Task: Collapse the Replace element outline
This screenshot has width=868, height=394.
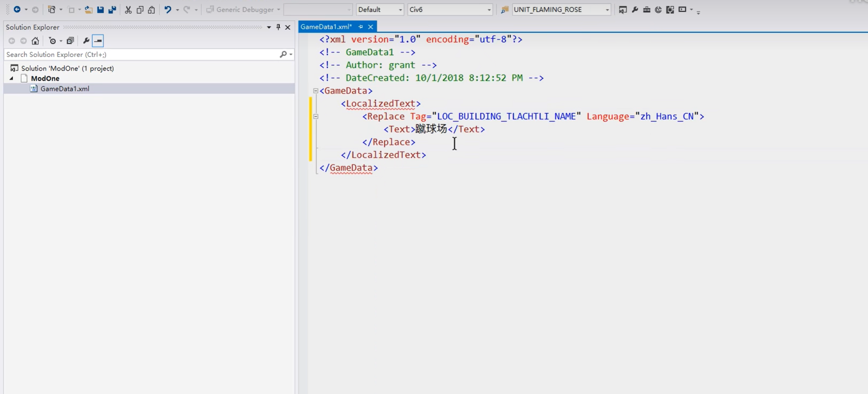Action: click(x=316, y=117)
